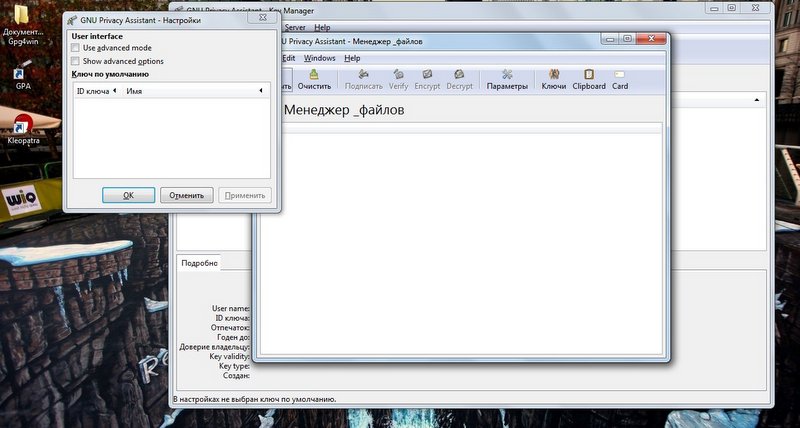800x428 pixels.
Task: Open the Документ Gpg4win desktop folder
Action: [x=21, y=26]
